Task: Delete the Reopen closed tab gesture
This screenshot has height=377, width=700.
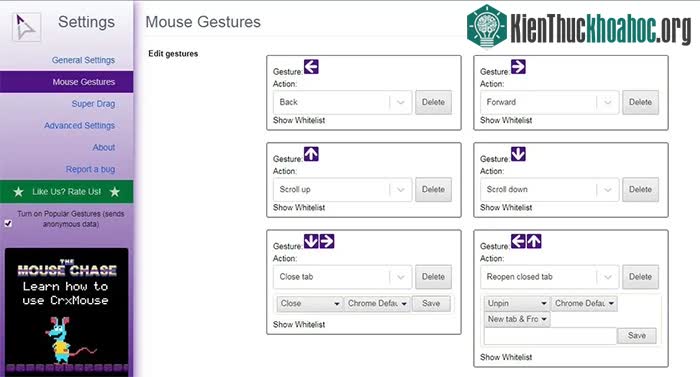Action: click(640, 277)
